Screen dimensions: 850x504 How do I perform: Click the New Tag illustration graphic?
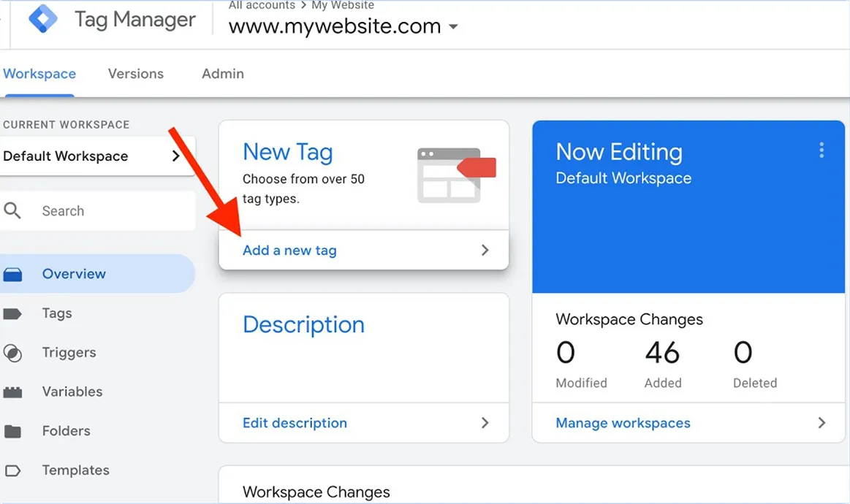click(x=457, y=175)
